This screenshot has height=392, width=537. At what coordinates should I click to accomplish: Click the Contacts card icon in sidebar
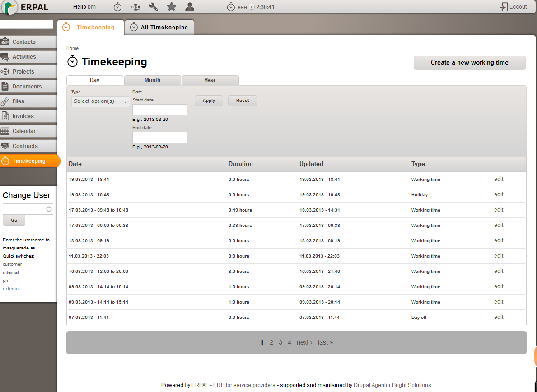[5, 42]
